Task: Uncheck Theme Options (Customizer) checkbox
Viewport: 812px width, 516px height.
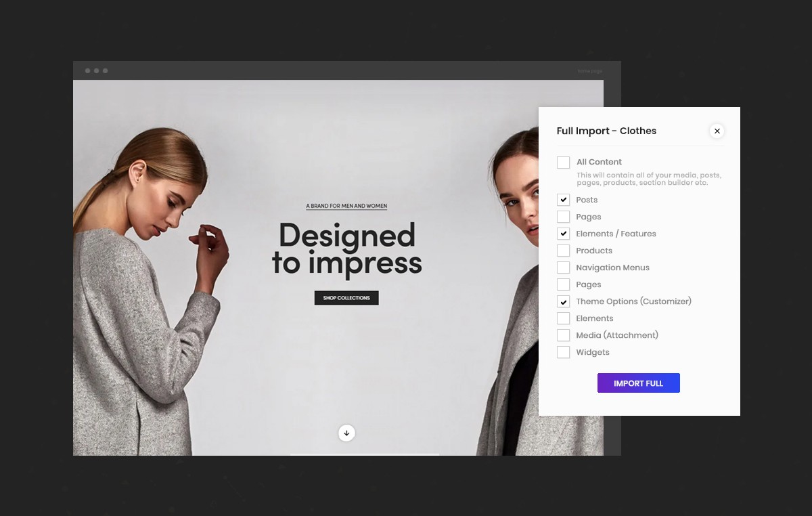Action: click(563, 301)
